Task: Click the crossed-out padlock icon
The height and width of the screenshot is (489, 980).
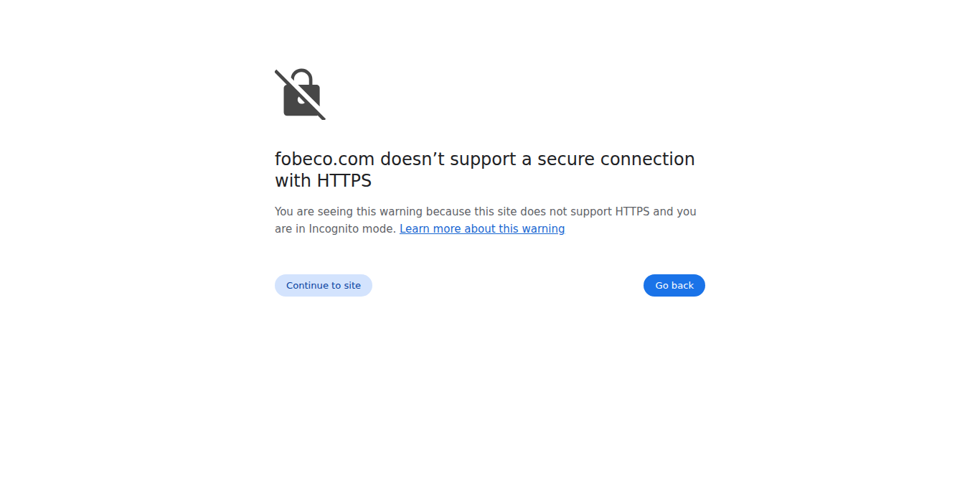Action: tap(301, 95)
